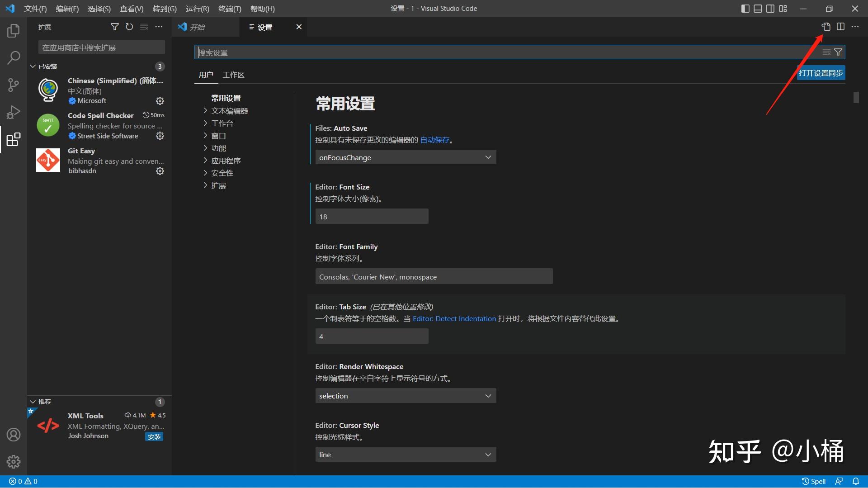Image resolution: width=868 pixels, height=488 pixels.
Task: Open the 查看 menu
Action: tap(131, 9)
